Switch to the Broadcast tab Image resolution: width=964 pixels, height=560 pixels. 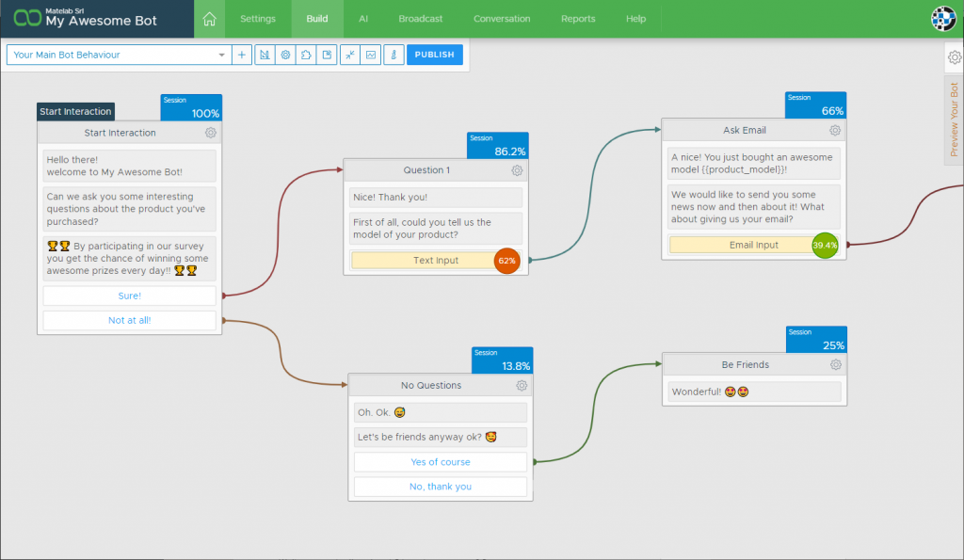[x=420, y=18]
